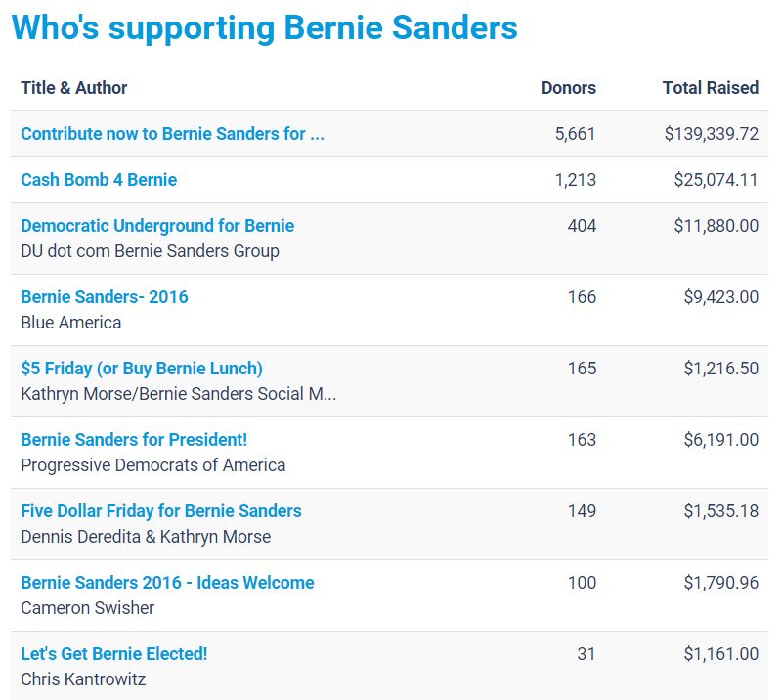Screen dimensions: 781x700
Task: Click the Blue America author text
Action: click(71, 323)
